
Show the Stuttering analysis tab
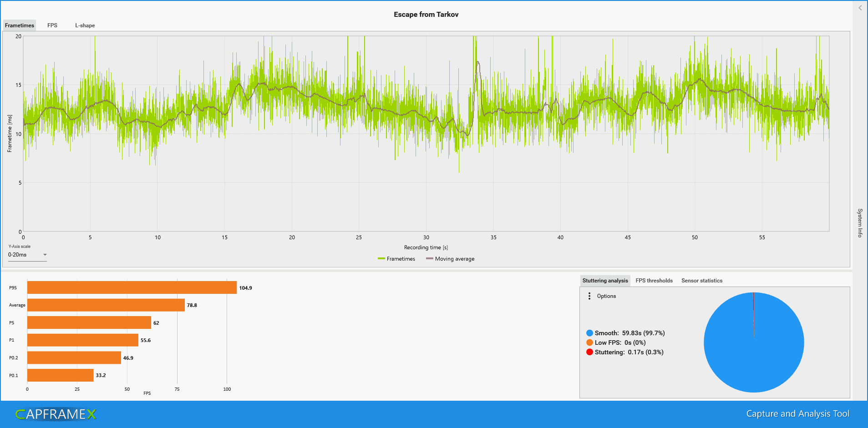(605, 281)
